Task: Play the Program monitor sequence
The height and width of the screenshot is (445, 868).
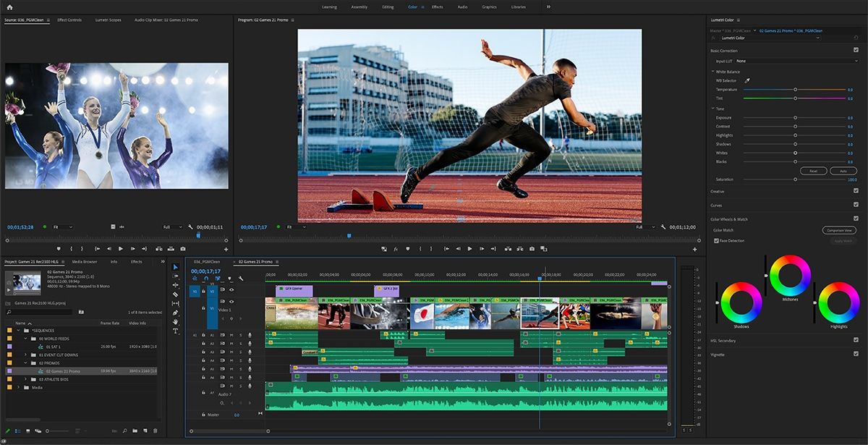Action: (469, 248)
